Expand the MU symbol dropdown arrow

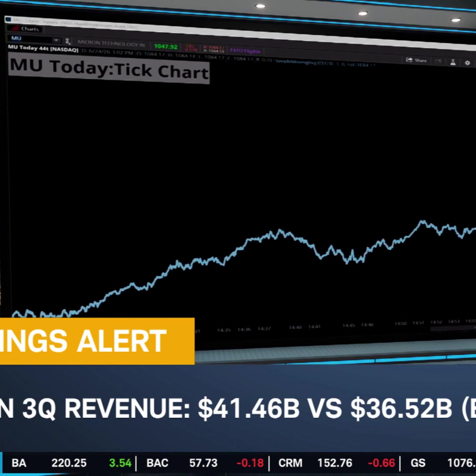click(56, 40)
